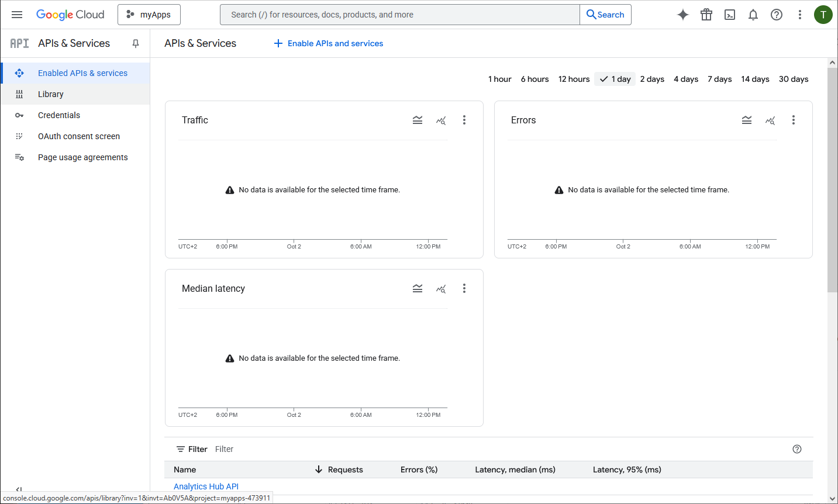Open the Gemini AI assistant sparkle icon
838x504 pixels.
682,15
